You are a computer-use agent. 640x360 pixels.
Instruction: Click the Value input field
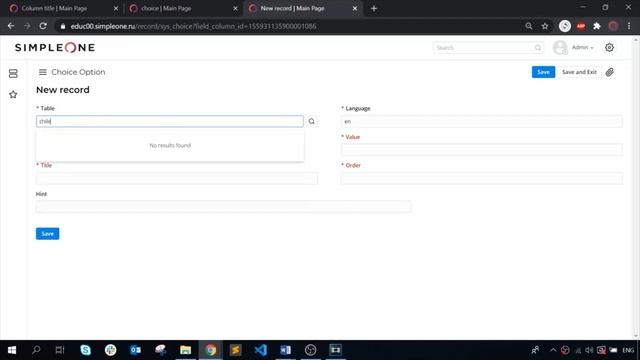click(x=482, y=150)
